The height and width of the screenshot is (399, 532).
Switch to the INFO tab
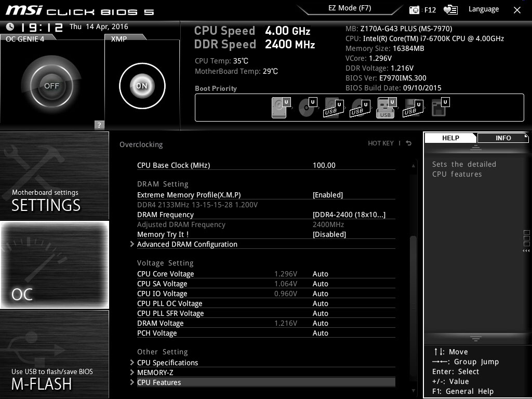(x=503, y=138)
